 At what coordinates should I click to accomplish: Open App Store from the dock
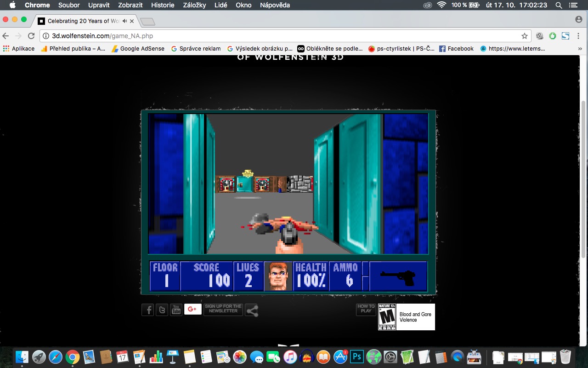(x=340, y=356)
